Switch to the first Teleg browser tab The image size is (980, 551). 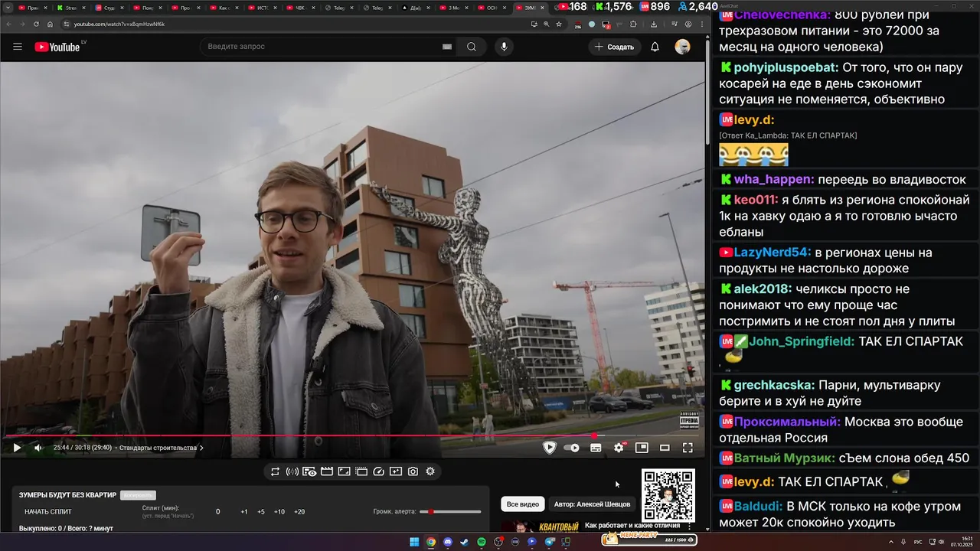click(338, 8)
